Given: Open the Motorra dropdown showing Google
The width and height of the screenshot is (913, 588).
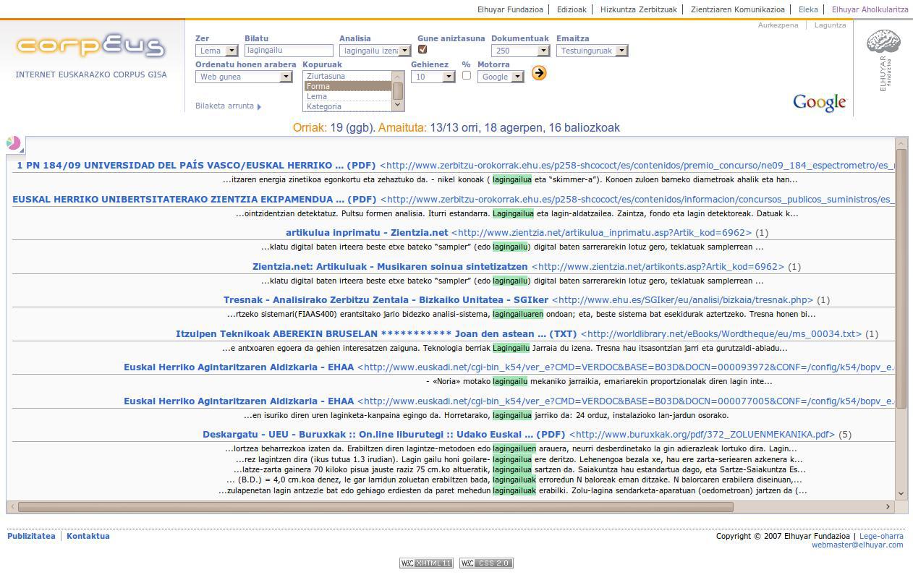Looking at the screenshot, I should point(501,77).
